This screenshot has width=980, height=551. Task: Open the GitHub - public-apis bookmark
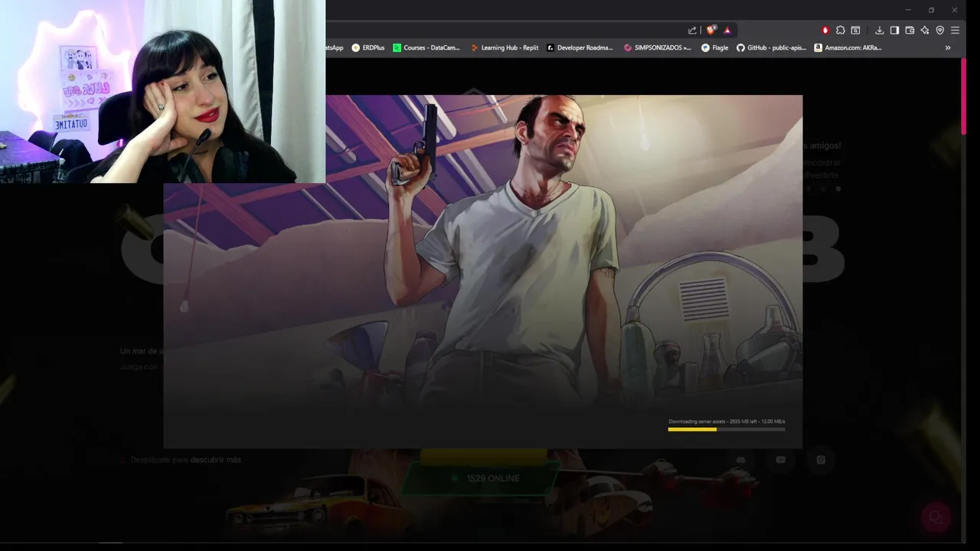coord(772,47)
